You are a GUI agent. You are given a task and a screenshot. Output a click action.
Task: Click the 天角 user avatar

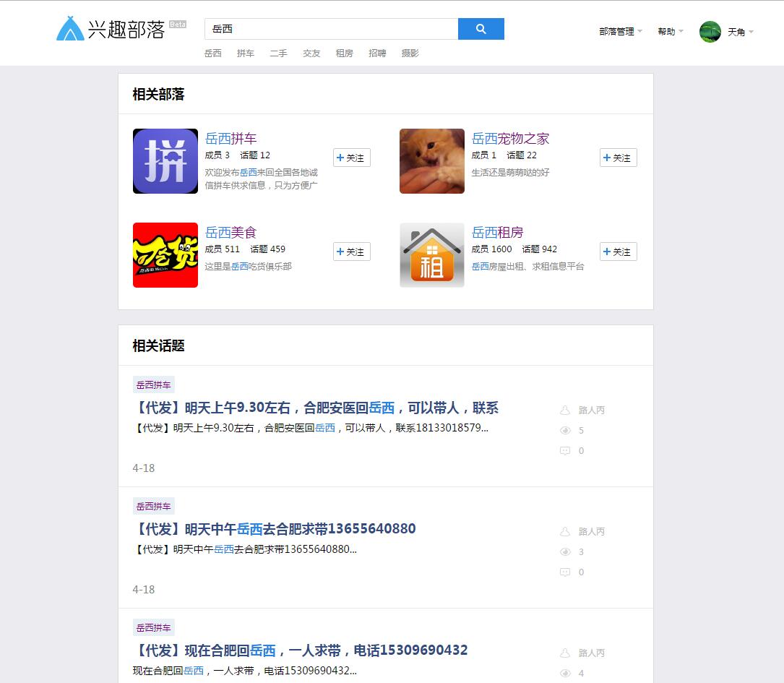point(710,32)
